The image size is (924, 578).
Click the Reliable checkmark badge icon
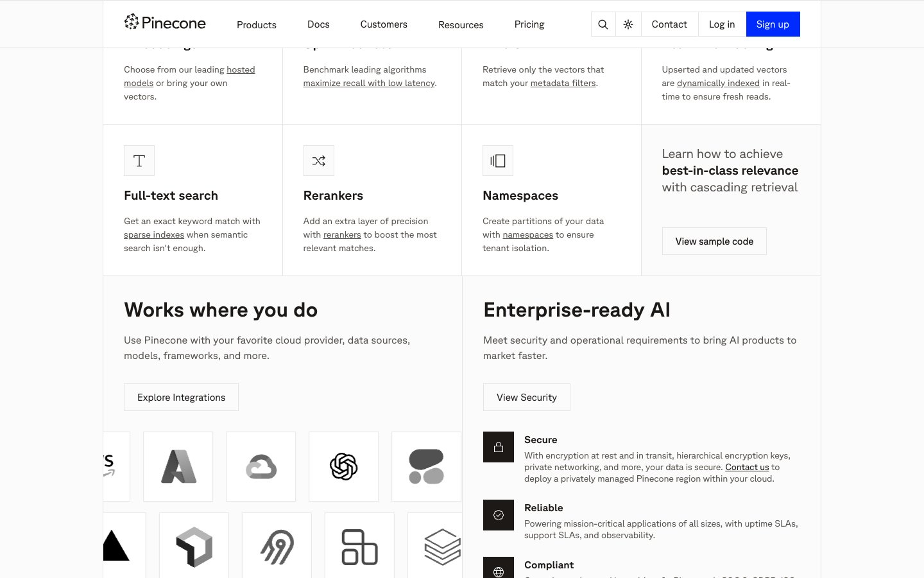pos(498,515)
